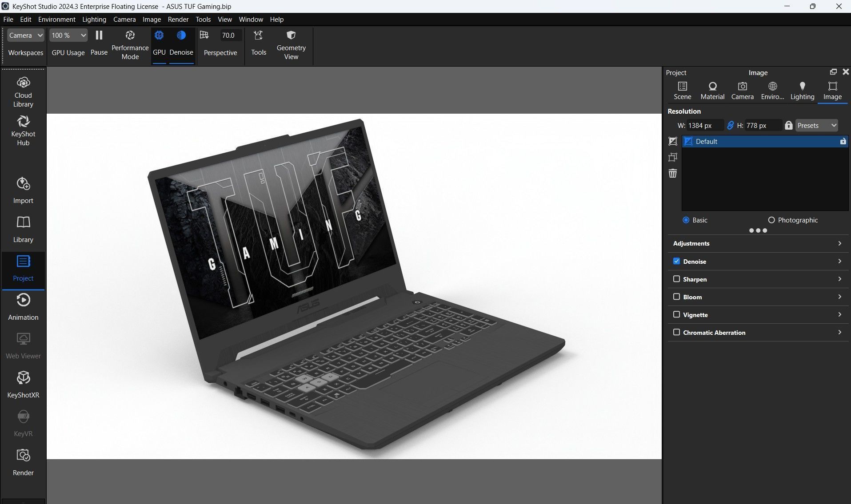851x504 pixels.
Task: Open the Window menu
Action: coord(251,19)
